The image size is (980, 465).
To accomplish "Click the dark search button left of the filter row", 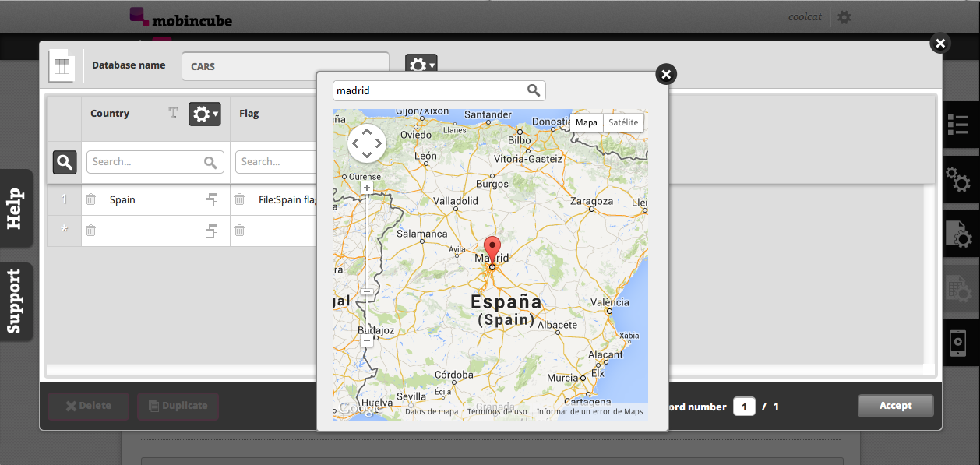I will pyautogui.click(x=65, y=162).
